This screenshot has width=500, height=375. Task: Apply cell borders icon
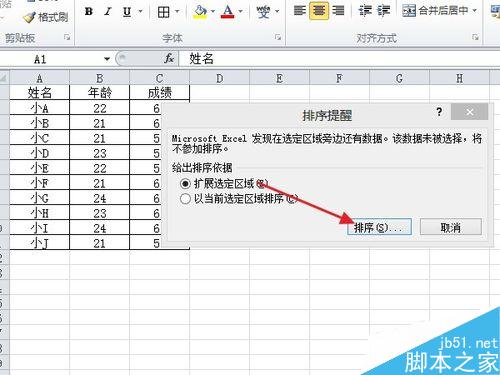tap(163, 12)
